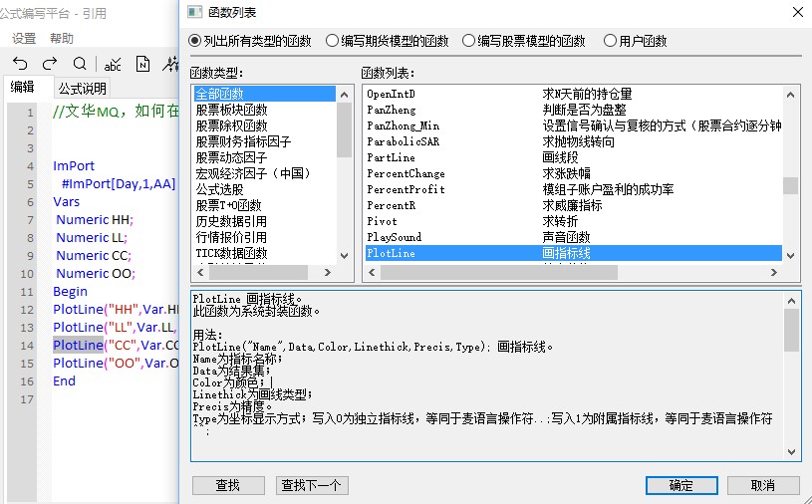Click function list scroll-left arrow
The image size is (812, 504).
point(372,272)
